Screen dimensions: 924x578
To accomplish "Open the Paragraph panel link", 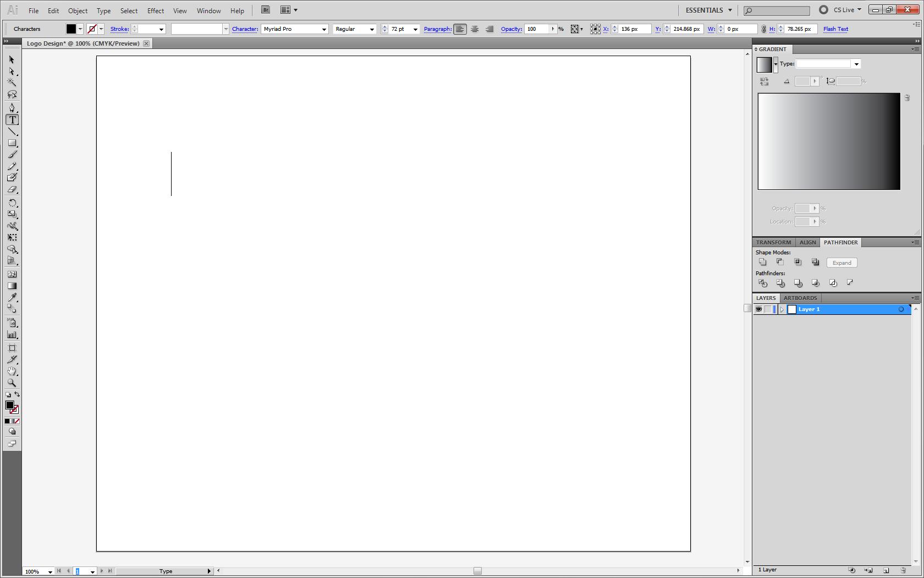I will (438, 29).
